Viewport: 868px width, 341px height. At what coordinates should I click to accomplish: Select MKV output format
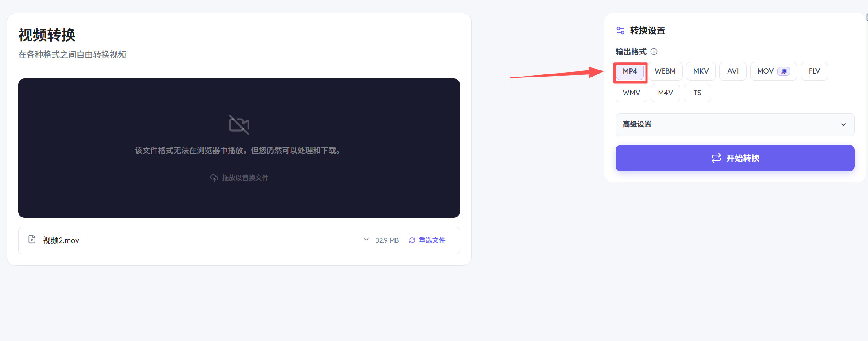coord(701,71)
